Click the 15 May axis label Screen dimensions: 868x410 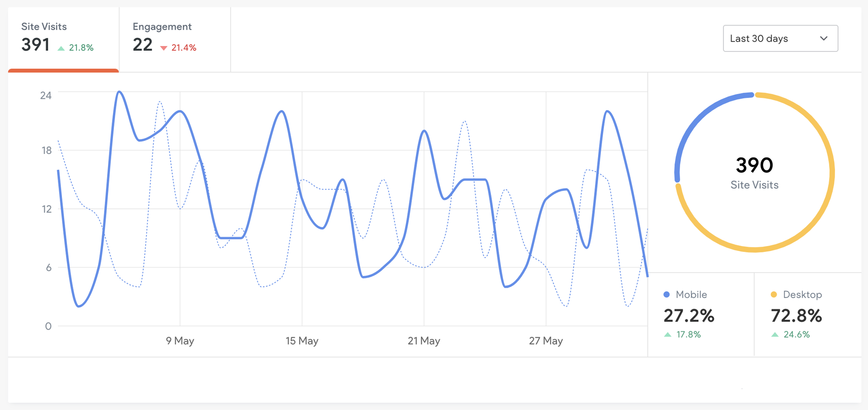(302, 341)
